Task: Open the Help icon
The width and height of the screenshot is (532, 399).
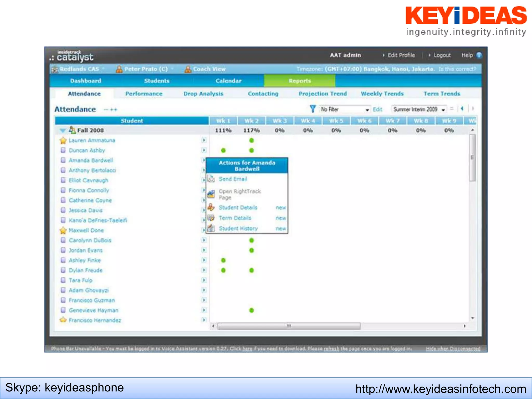Action: 479,55
